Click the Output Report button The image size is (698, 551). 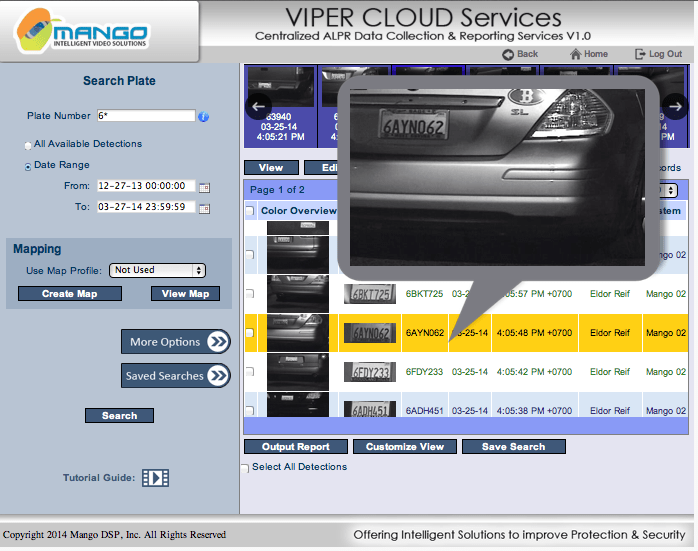click(x=296, y=447)
